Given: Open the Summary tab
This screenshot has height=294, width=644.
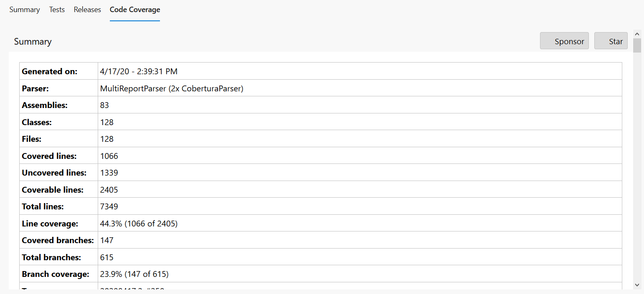Looking at the screenshot, I should [x=25, y=10].
